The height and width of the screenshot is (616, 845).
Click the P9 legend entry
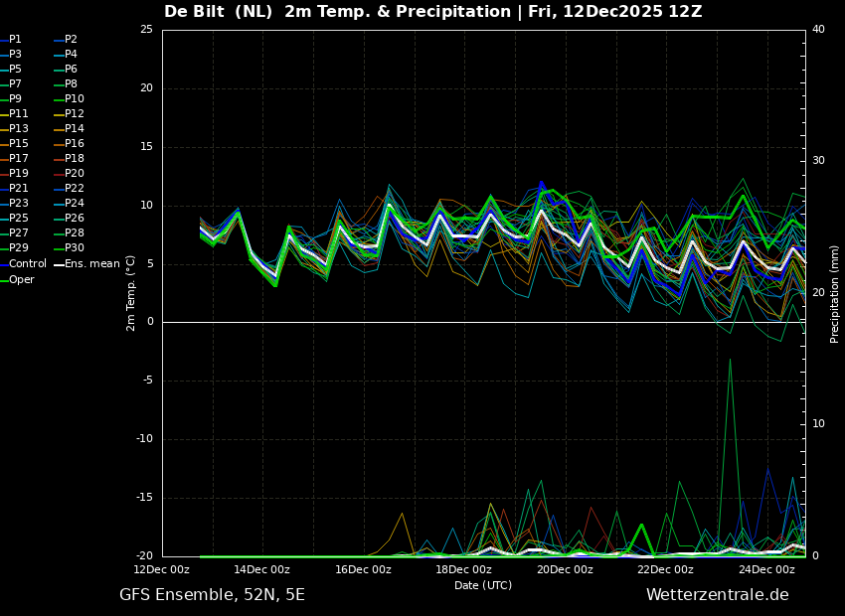tap(11, 99)
